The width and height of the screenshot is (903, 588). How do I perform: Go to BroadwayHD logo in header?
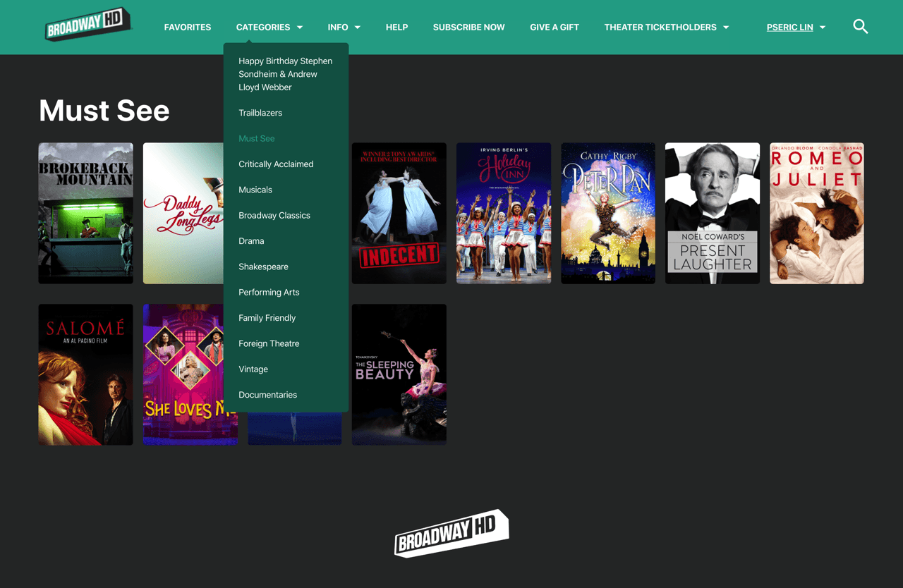87,25
